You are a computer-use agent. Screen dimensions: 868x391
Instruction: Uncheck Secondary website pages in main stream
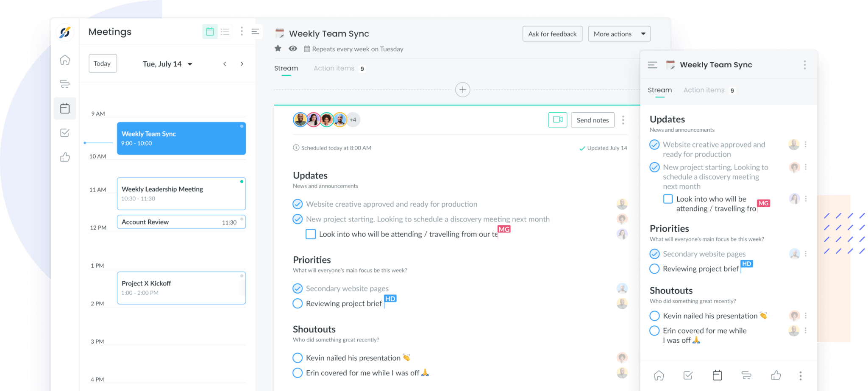(298, 288)
